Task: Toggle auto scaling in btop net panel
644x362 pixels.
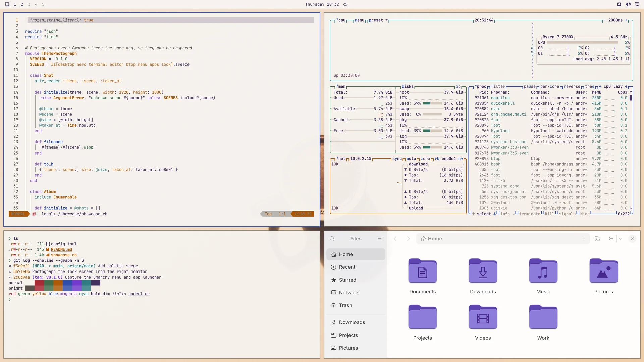Action: 411,159
